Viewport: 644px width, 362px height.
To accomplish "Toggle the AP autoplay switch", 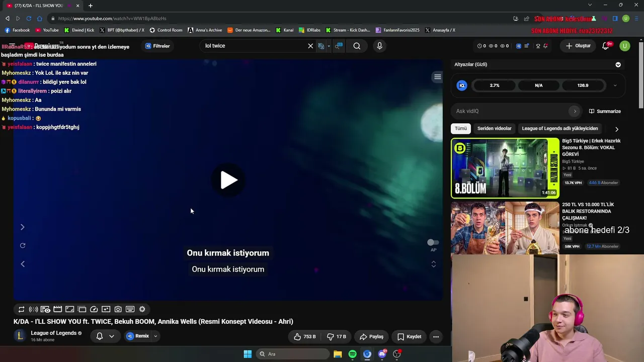I will click(433, 242).
